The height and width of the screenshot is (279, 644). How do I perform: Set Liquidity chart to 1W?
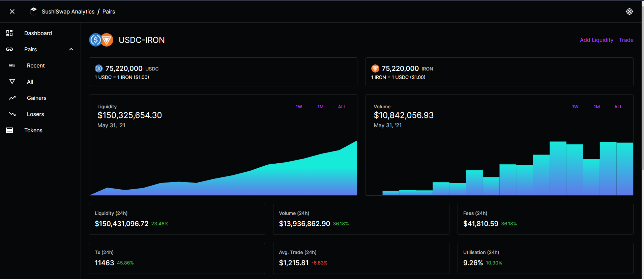[299, 107]
